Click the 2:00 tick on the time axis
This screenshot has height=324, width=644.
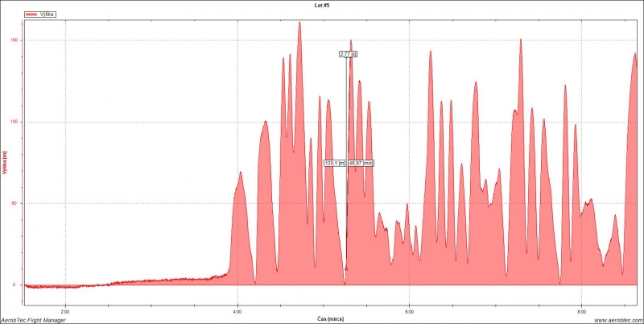(x=65, y=311)
